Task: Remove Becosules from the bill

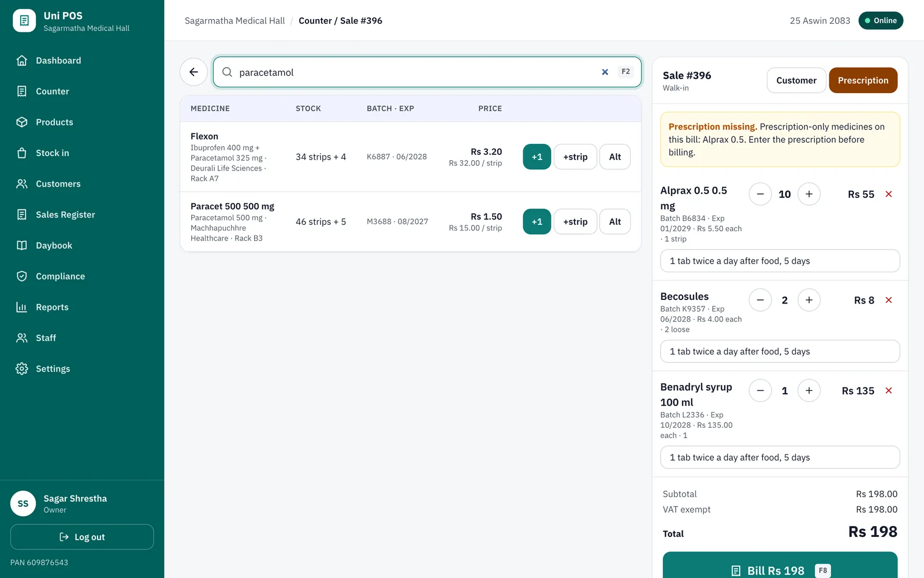Action: 889,300
